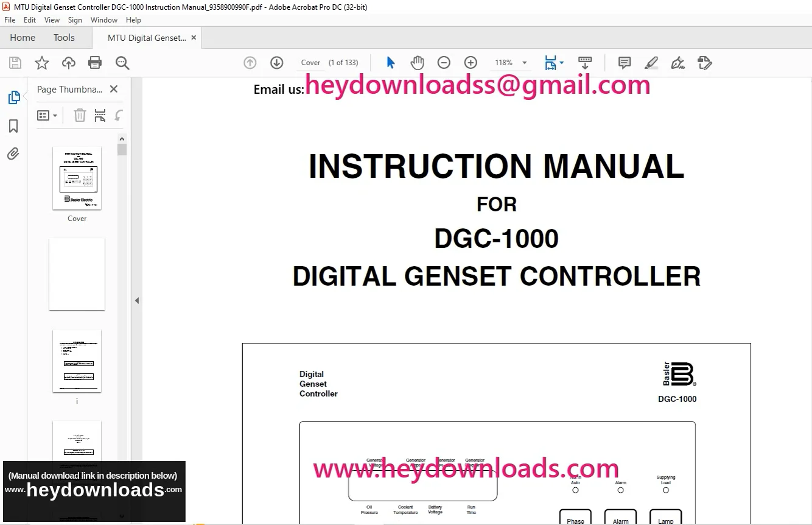The image size is (812, 525).
Task: Click the page number Cover field
Action: (x=310, y=63)
